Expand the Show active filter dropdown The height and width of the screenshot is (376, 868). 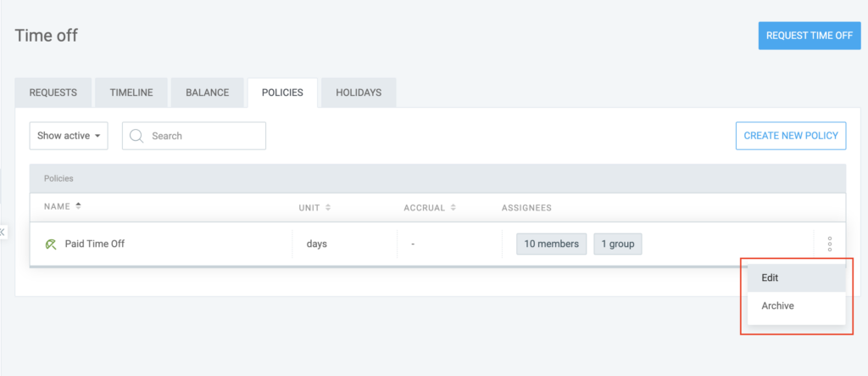(69, 136)
